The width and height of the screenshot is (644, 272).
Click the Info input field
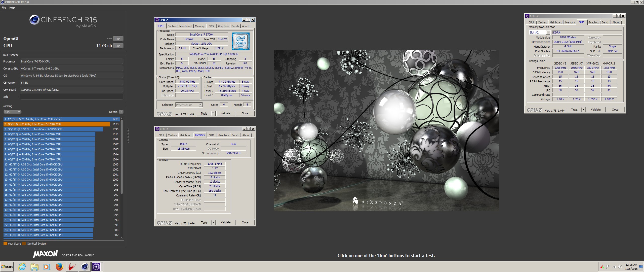point(71,97)
